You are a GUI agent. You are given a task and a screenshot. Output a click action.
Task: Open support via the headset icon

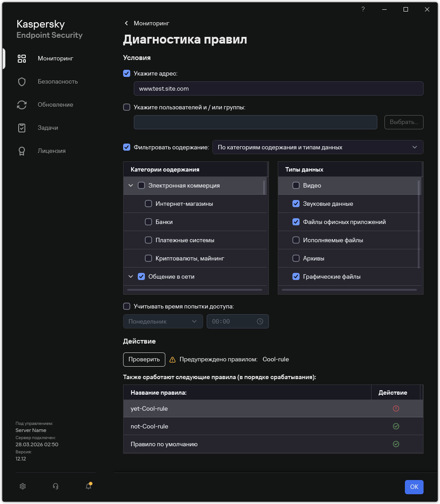(x=56, y=486)
